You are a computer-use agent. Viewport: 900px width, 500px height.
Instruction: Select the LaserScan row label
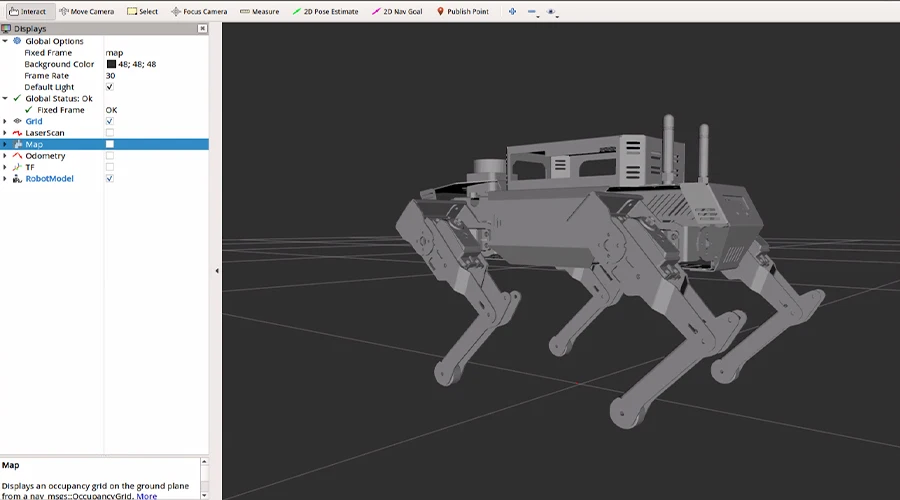pos(45,133)
